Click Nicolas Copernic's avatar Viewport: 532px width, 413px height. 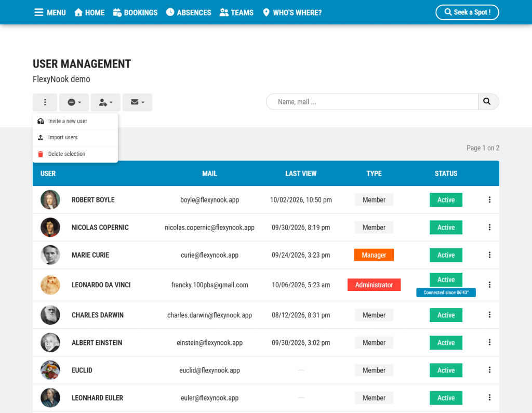click(x=50, y=228)
